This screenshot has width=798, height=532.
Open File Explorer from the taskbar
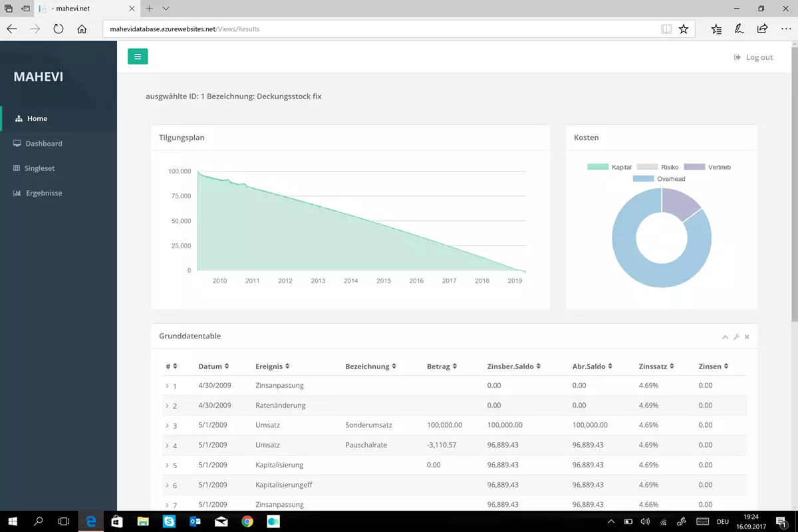click(x=143, y=521)
